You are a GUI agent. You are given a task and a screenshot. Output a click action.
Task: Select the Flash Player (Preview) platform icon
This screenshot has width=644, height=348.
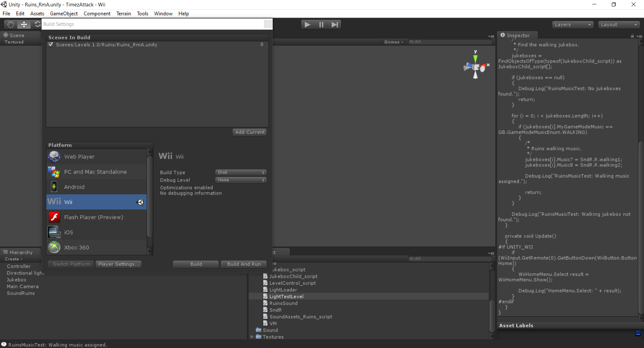point(54,217)
